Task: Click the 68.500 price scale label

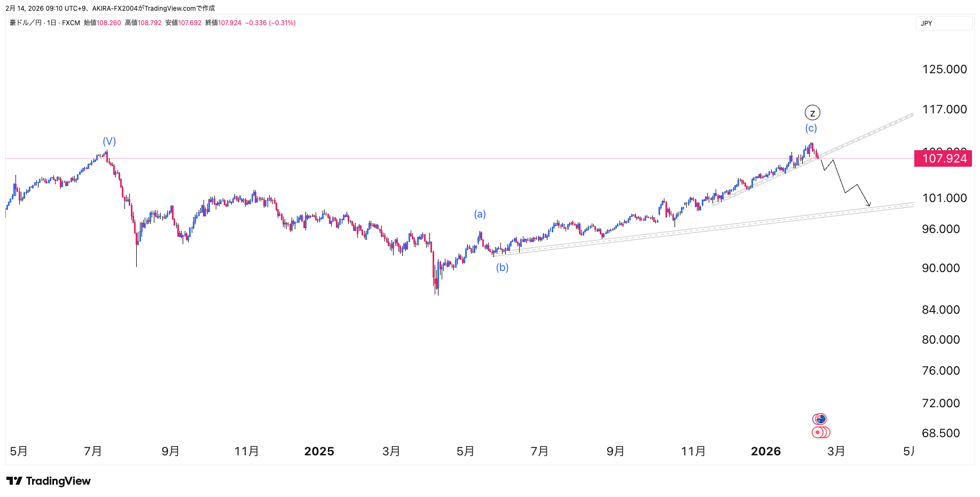Action: pos(940,433)
